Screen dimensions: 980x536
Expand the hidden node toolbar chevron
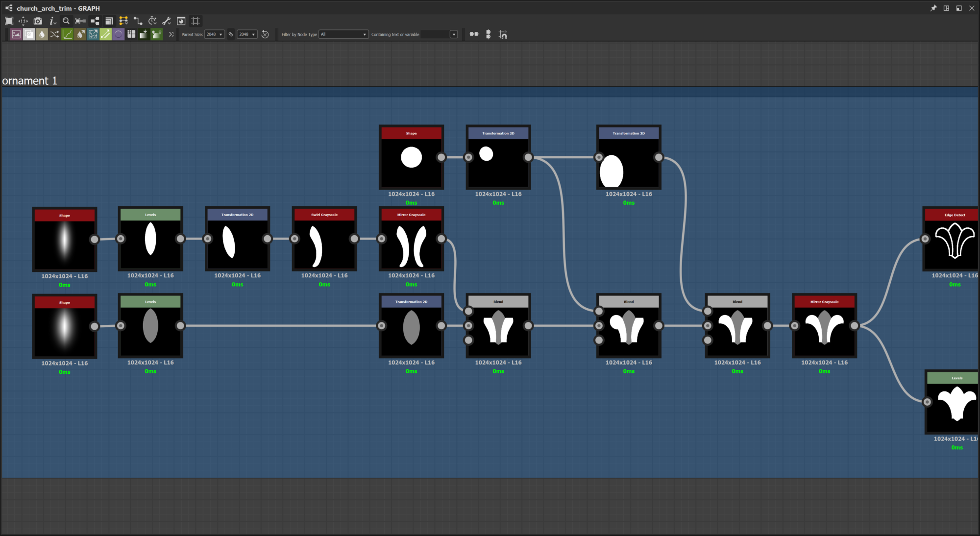pyautogui.click(x=171, y=34)
